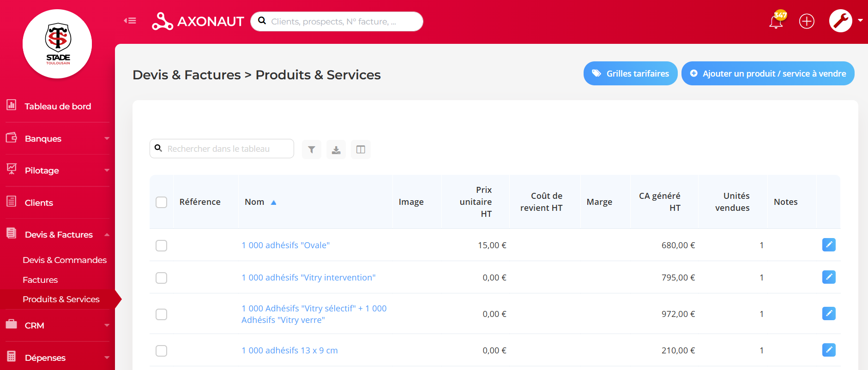This screenshot has width=868, height=370.
Task: Click the Stade Toulousain logo
Action: click(x=57, y=44)
